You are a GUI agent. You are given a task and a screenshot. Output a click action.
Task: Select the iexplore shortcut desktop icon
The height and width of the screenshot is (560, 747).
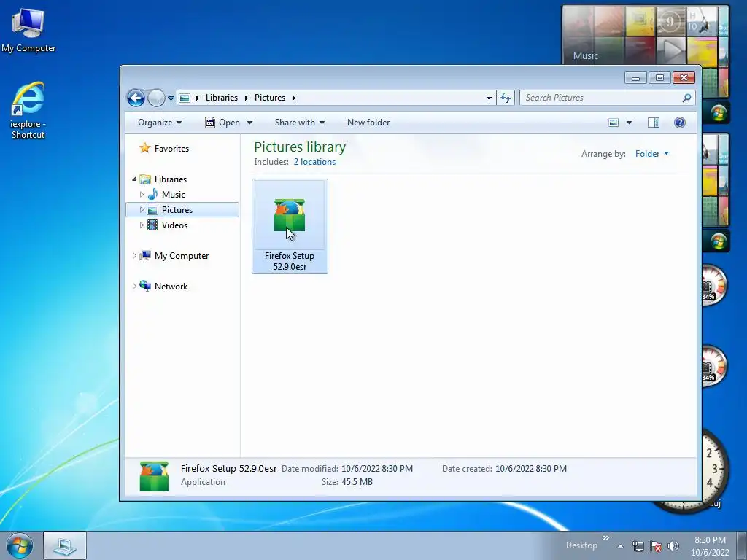28,111
